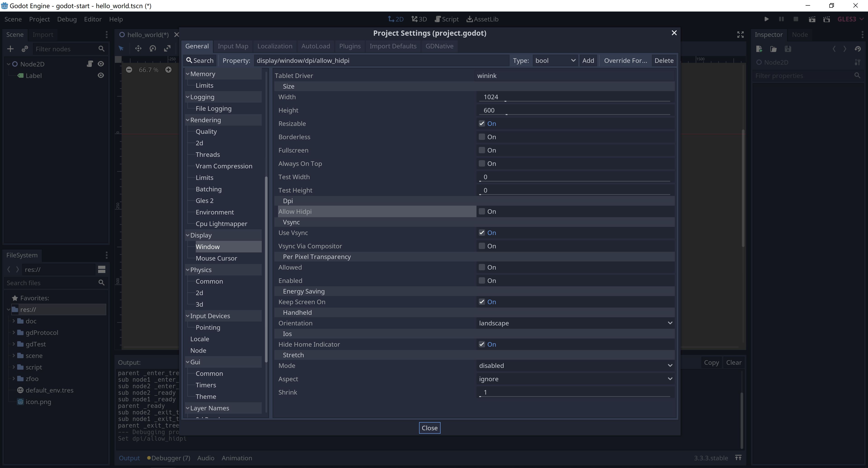Viewport: 868px width, 468px height.
Task: Open the script icon on Node2D
Action: point(90,64)
